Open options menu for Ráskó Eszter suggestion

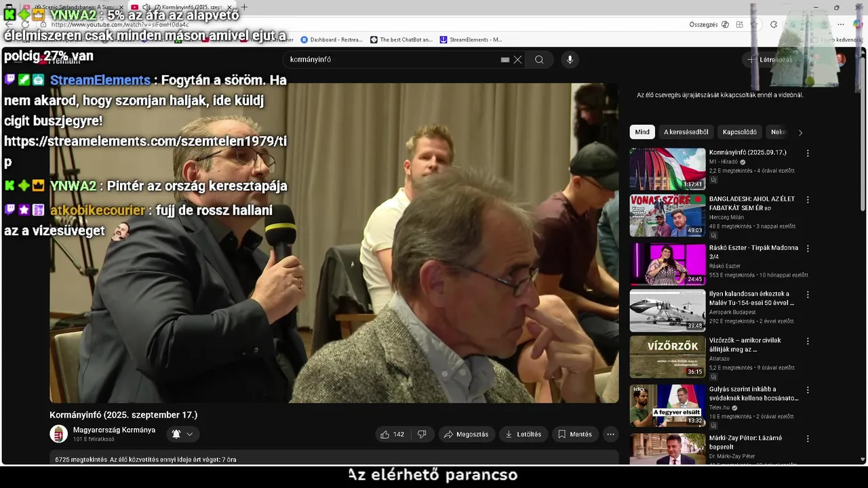tap(807, 249)
